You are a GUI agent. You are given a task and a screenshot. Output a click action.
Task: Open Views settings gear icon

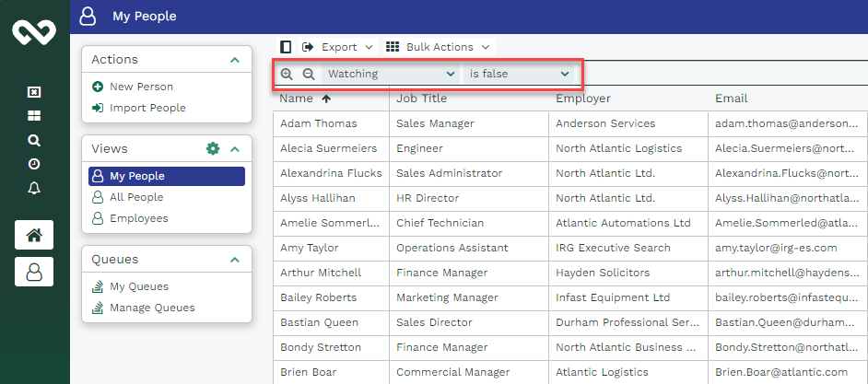(x=213, y=148)
